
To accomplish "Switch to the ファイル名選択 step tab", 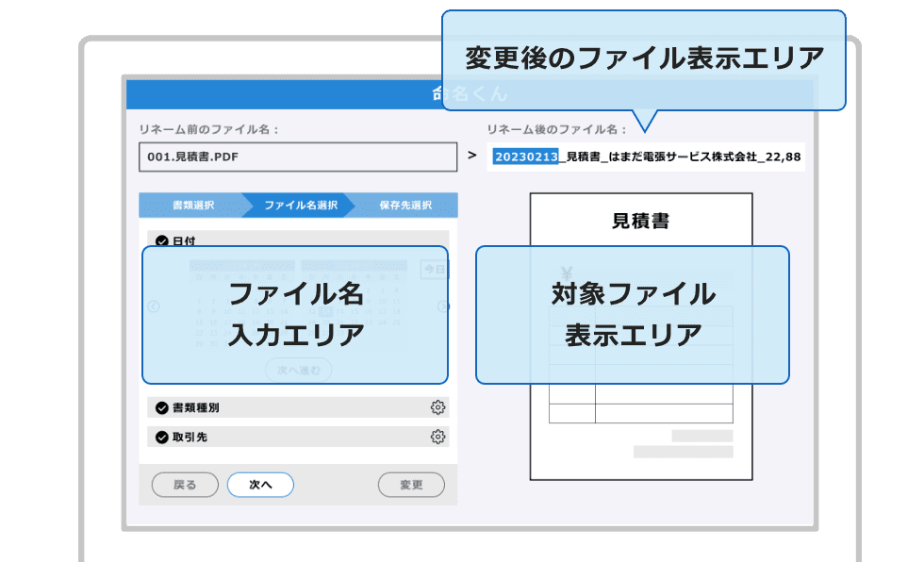I will 301,205.
